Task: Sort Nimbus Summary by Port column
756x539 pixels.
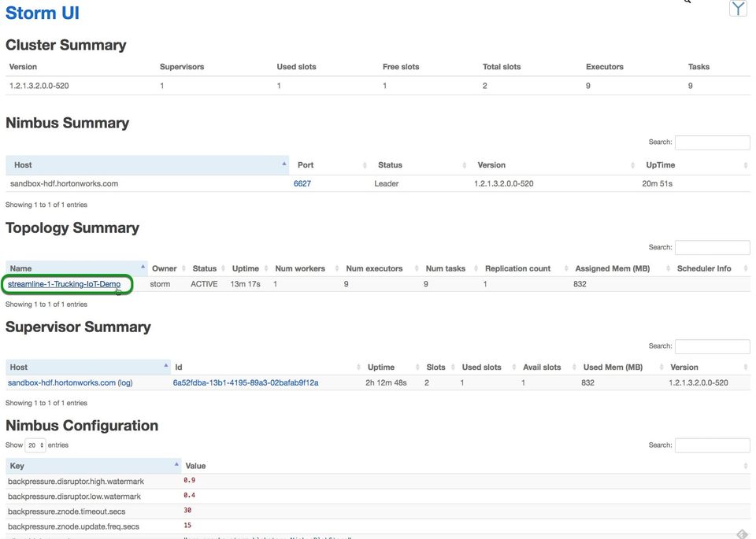Action: [330, 164]
